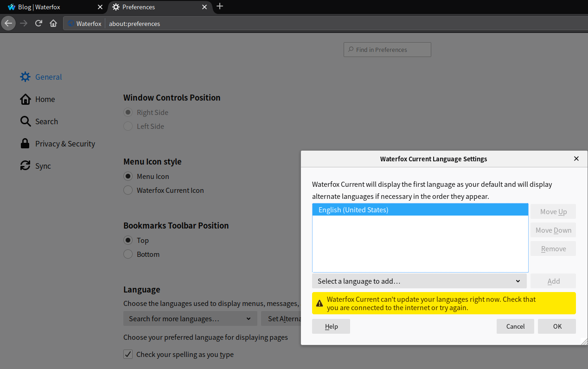Click the Language section heading
588x369 pixels.
[x=141, y=290]
